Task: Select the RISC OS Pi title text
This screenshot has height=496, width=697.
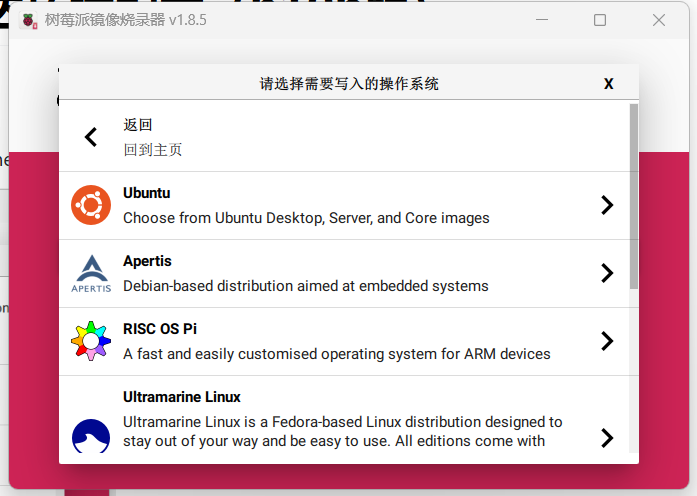Action: pyautogui.click(x=160, y=329)
